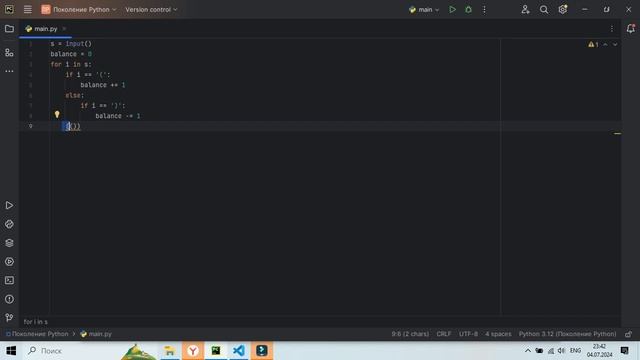Screen dimensions: 640x360
Task: Open the Windows notification center
Action: 624,351
